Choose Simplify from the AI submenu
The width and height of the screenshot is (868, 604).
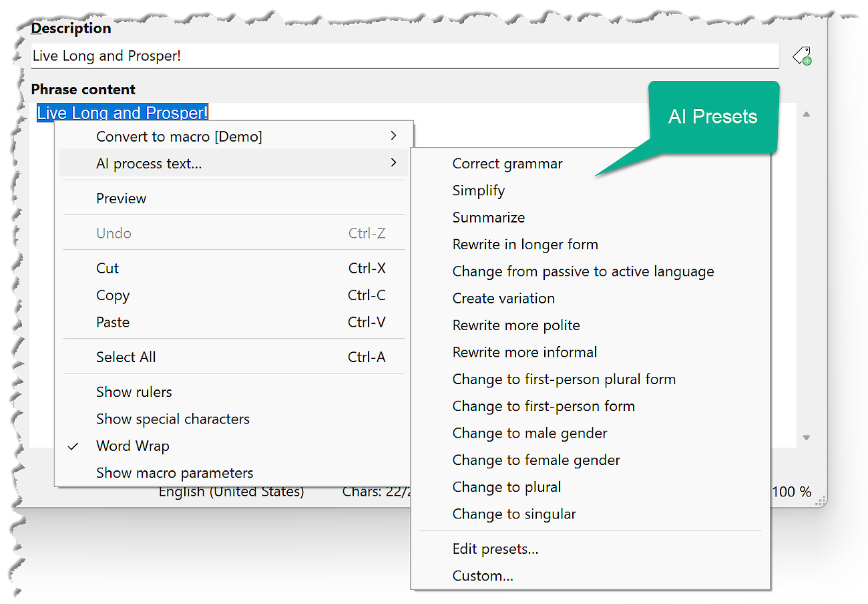pos(478,190)
